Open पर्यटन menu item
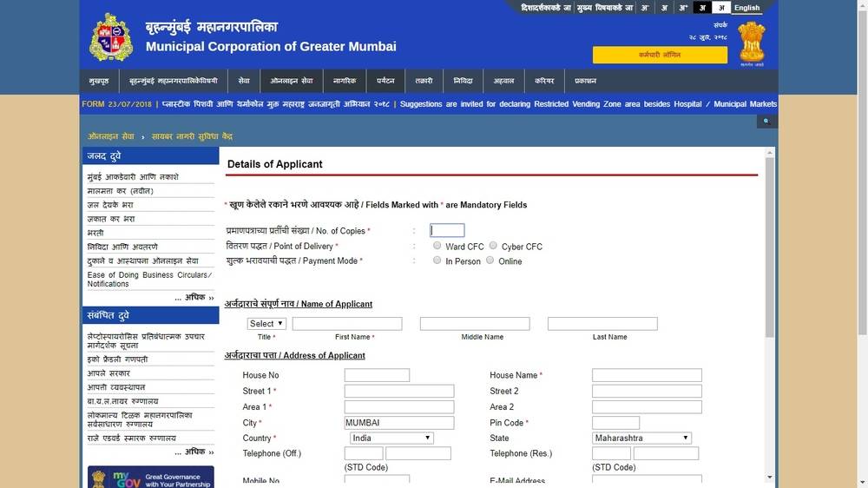This screenshot has width=868, height=488. point(385,81)
